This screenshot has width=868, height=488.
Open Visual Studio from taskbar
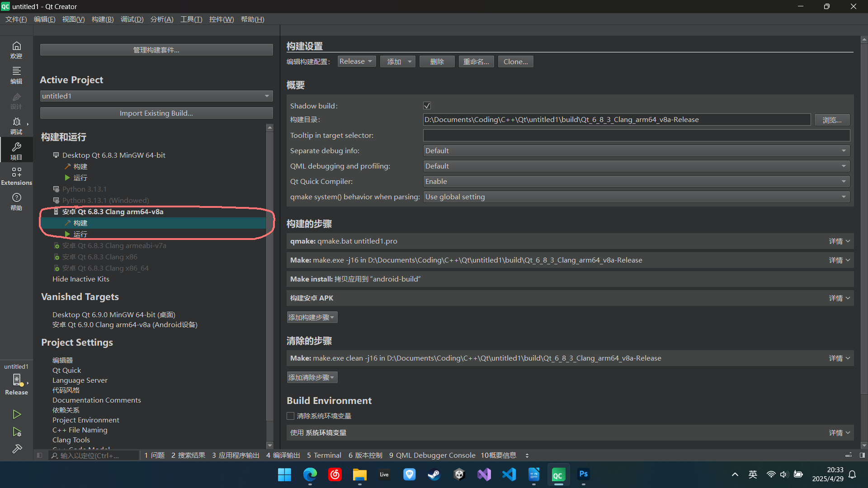(x=484, y=474)
